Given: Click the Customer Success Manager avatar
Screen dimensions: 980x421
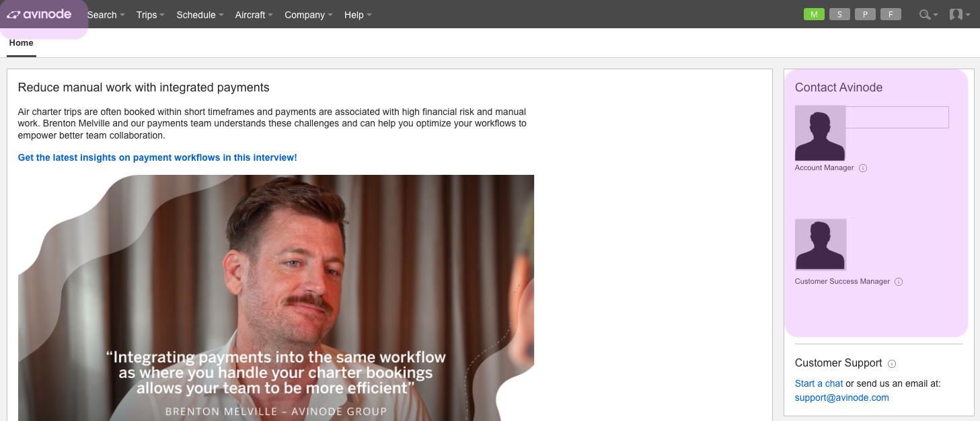Looking at the screenshot, I should click(821, 245).
